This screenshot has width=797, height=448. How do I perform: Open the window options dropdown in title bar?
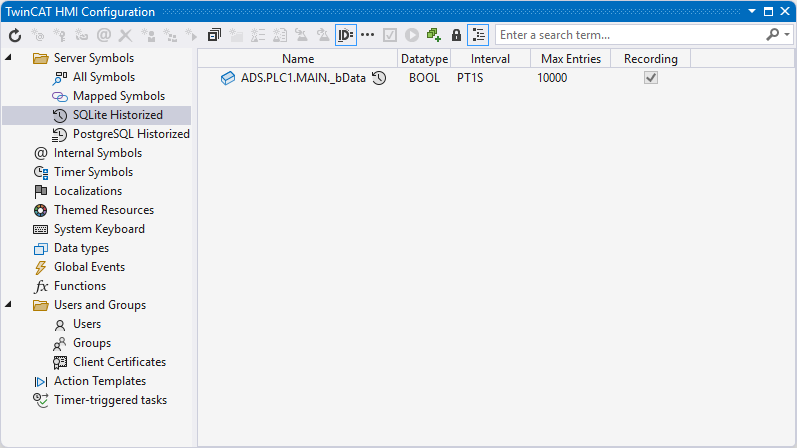point(753,12)
